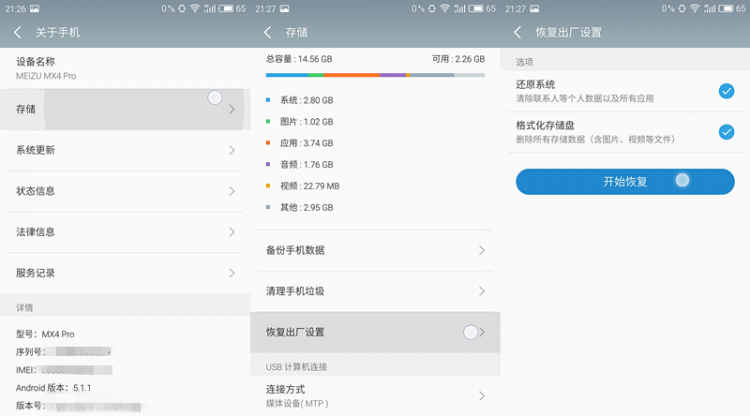Expand chevron beside 服务记录

point(232,273)
